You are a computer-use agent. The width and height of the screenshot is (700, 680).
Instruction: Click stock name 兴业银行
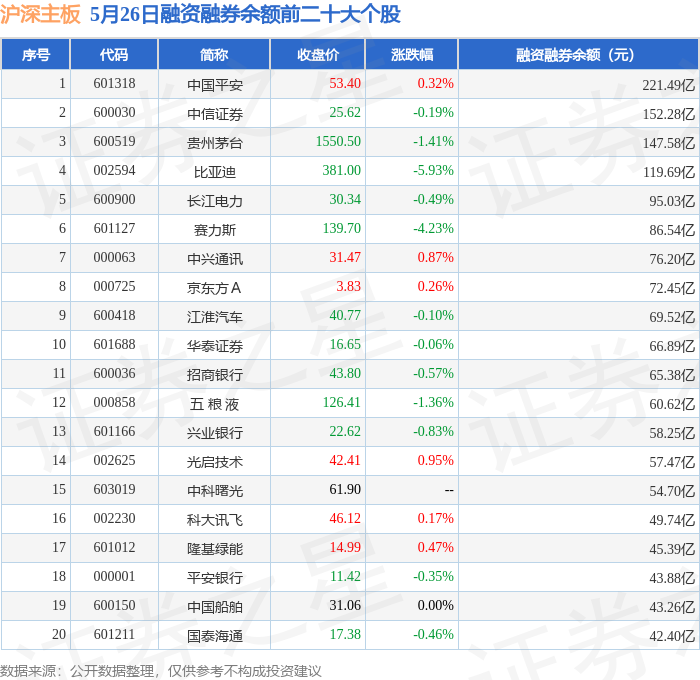(215, 433)
